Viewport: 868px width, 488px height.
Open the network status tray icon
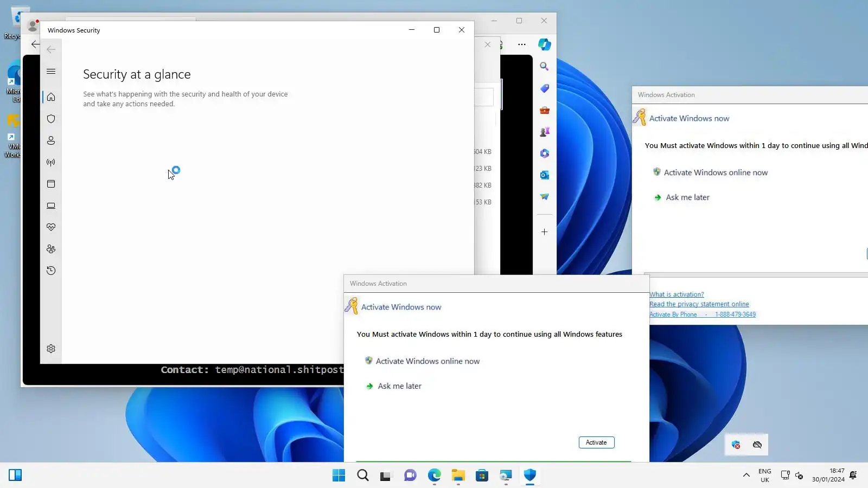click(x=785, y=476)
